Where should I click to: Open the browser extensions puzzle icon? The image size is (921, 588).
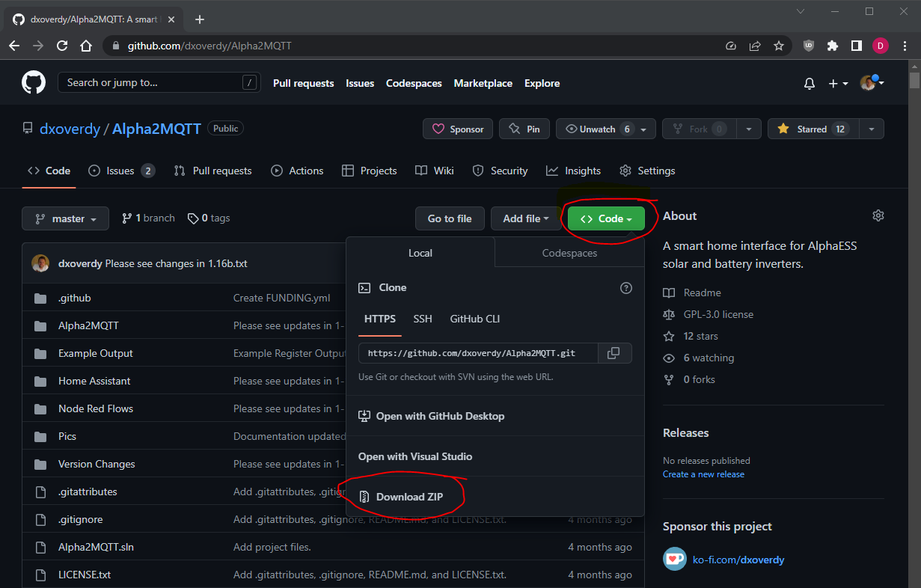pyautogui.click(x=833, y=46)
